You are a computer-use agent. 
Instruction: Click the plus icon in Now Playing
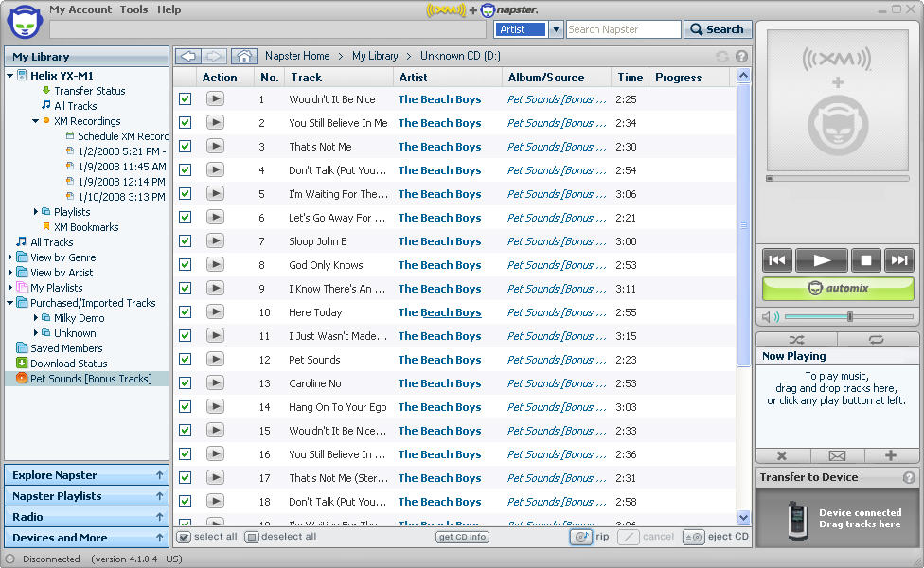pos(891,455)
